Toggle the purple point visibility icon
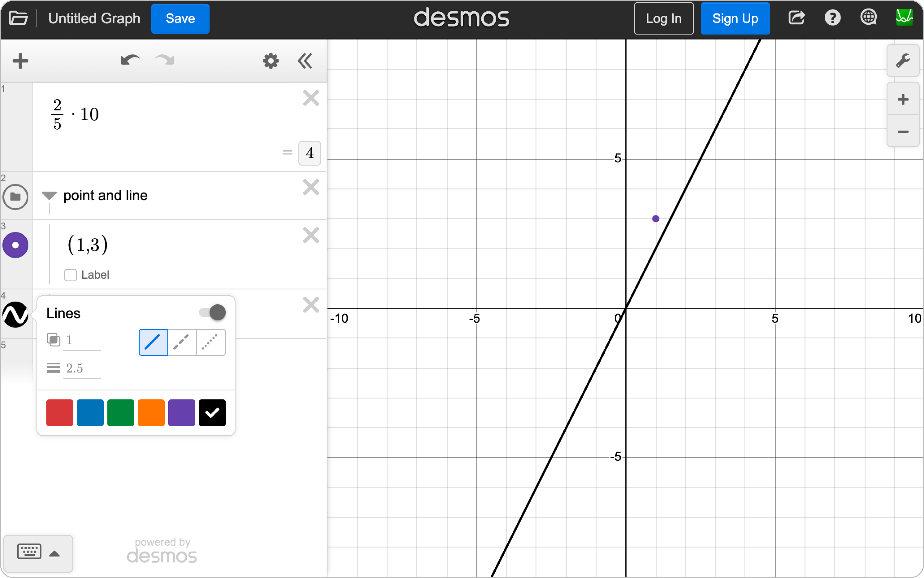This screenshot has height=578, width=924. (15, 245)
